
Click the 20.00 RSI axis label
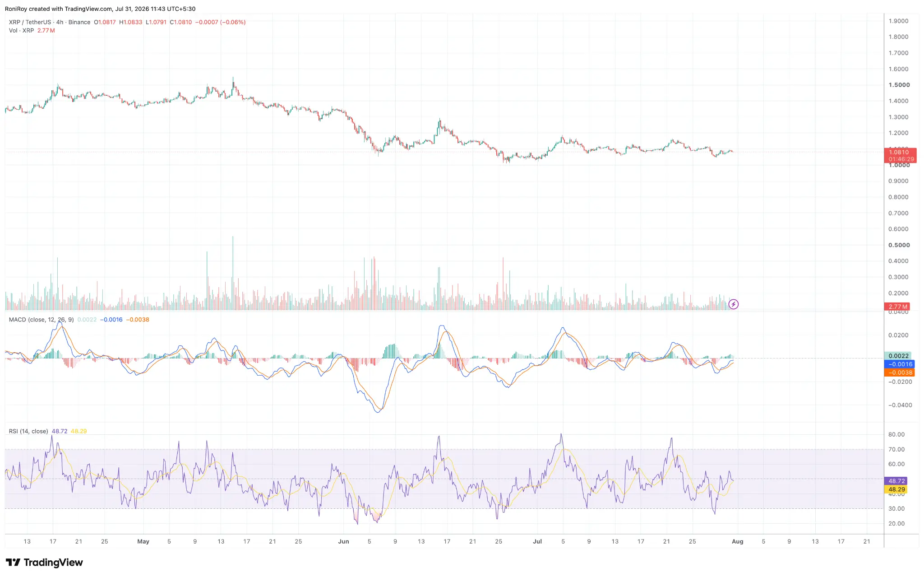coord(896,524)
